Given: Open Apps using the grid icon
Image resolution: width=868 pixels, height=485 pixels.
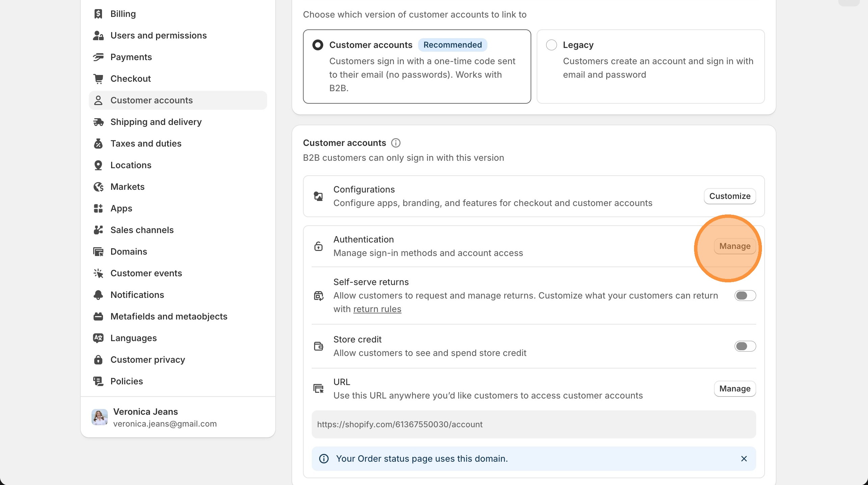Looking at the screenshot, I should click(98, 208).
